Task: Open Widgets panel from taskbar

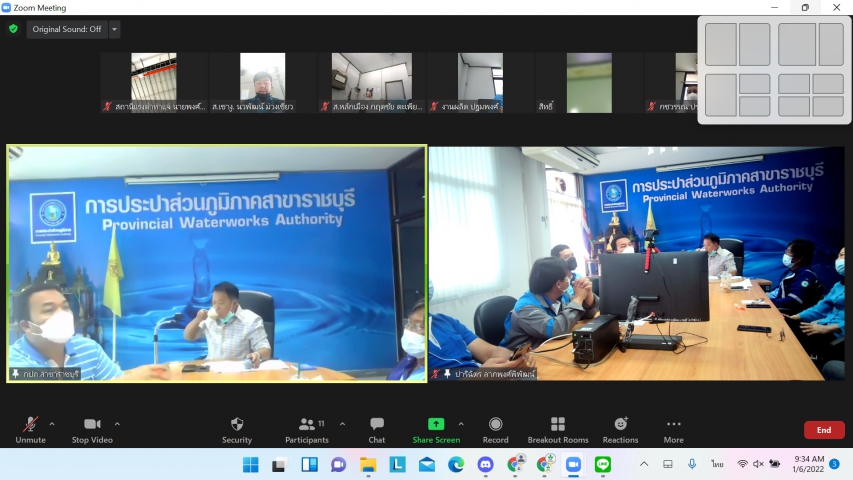Action: (309, 465)
